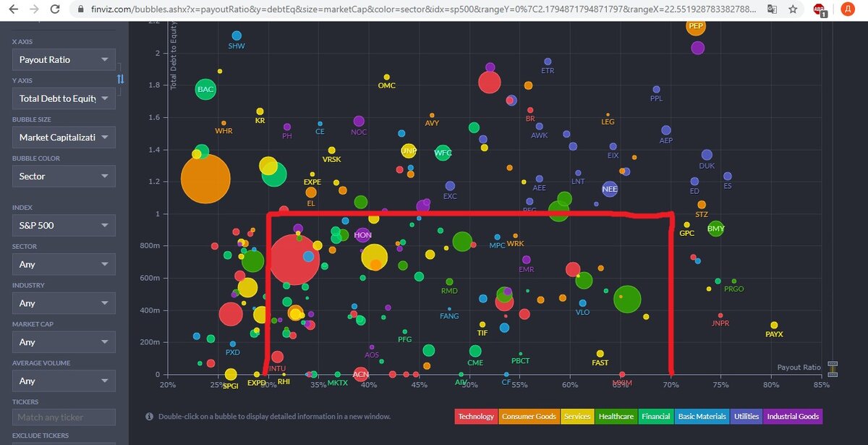Image resolution: width=868 pixels, height=445 pixels.
Task: Select the BAC bubble on the chart
Action: point(205,89)
